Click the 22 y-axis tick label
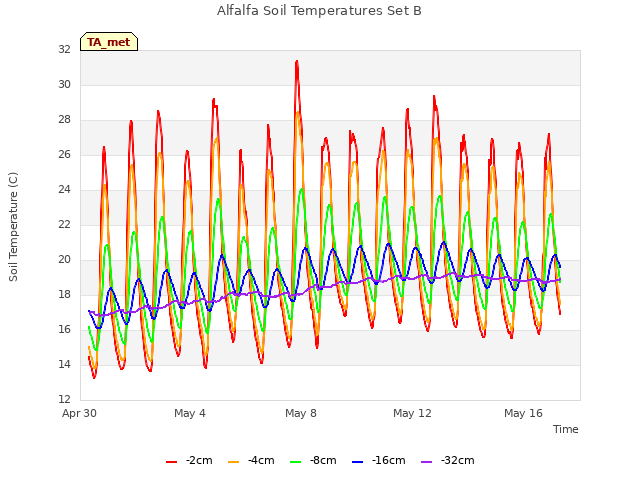Image resolution: width=640 pixels, height=480 pixels. click(x=64, y=225)
